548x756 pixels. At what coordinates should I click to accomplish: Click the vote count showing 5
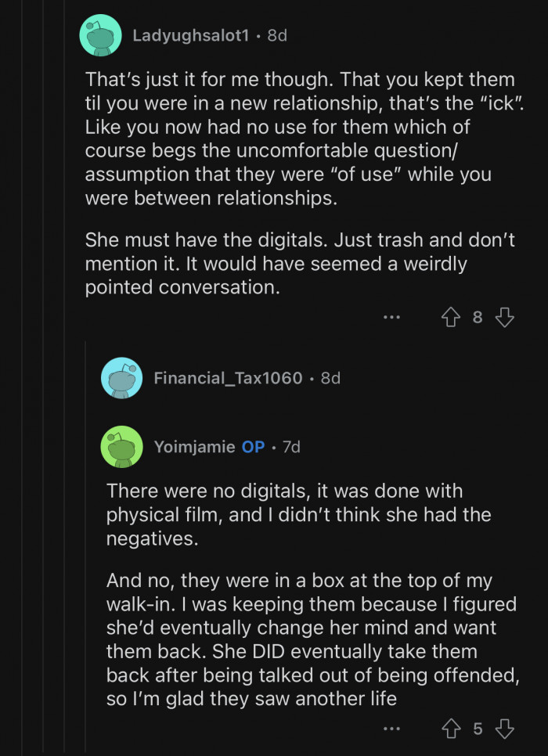tap(478, 728)
